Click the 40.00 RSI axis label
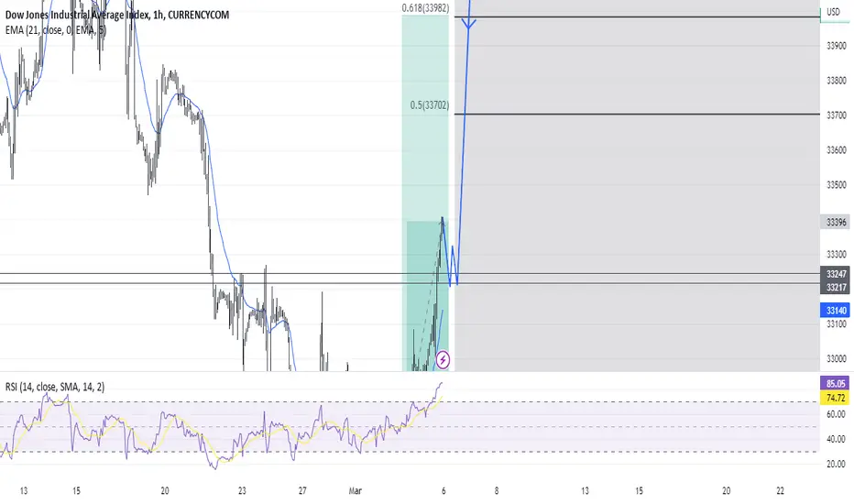The height and width of the screenshot is (504, 854). pos(836,439)
